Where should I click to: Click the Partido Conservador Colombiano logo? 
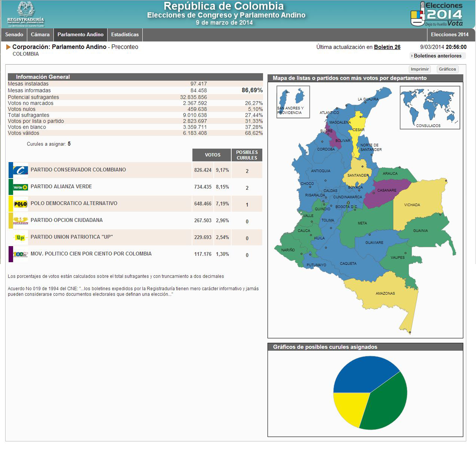pos(20,170)
